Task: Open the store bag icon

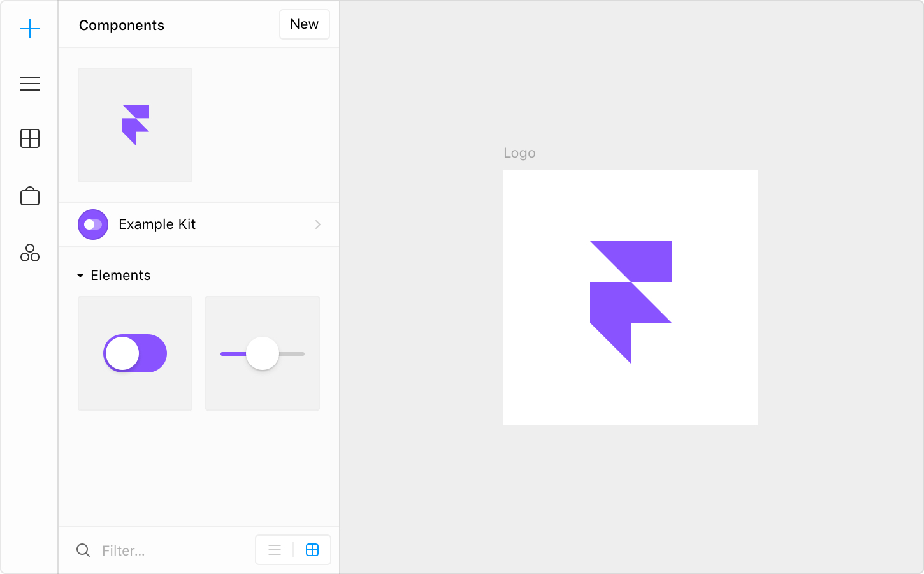Action: pyautogui.click(x=30, y=196)
